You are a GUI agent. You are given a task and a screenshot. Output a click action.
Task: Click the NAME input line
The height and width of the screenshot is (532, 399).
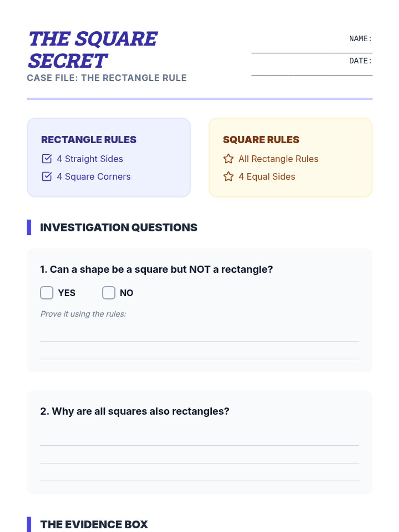[312, 48]
